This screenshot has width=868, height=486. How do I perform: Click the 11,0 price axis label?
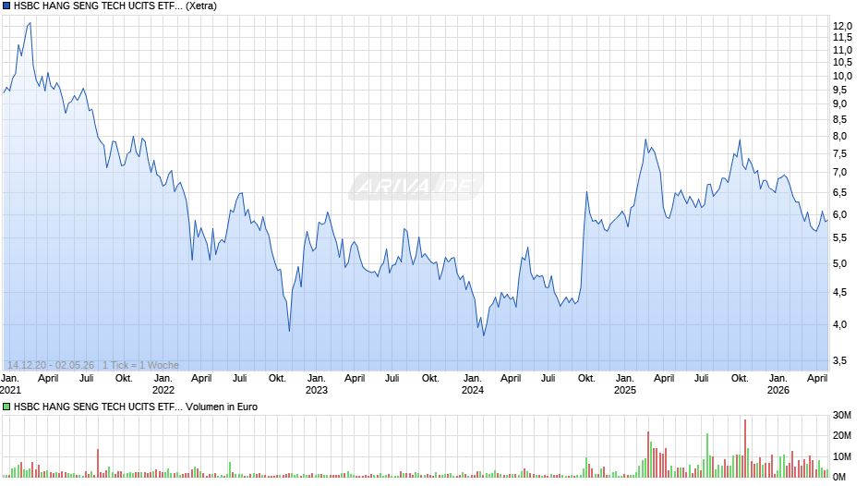[x=842, y=50]
